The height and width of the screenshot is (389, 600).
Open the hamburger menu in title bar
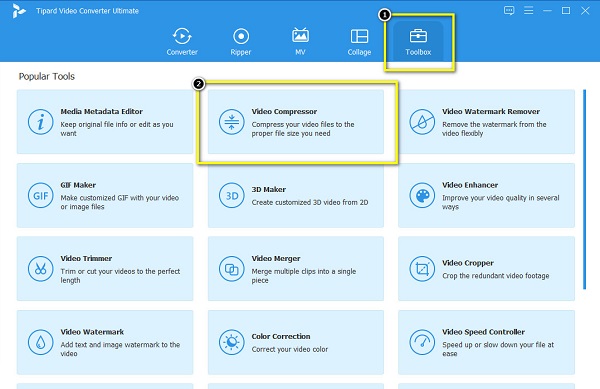tap(528, 10)
